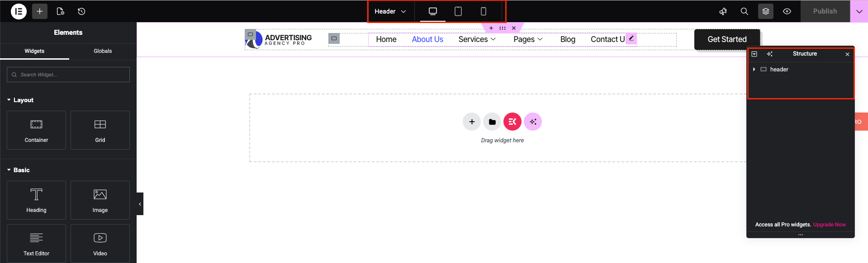Collapse the Basic section
868x263 pixels.
(19, 170)
